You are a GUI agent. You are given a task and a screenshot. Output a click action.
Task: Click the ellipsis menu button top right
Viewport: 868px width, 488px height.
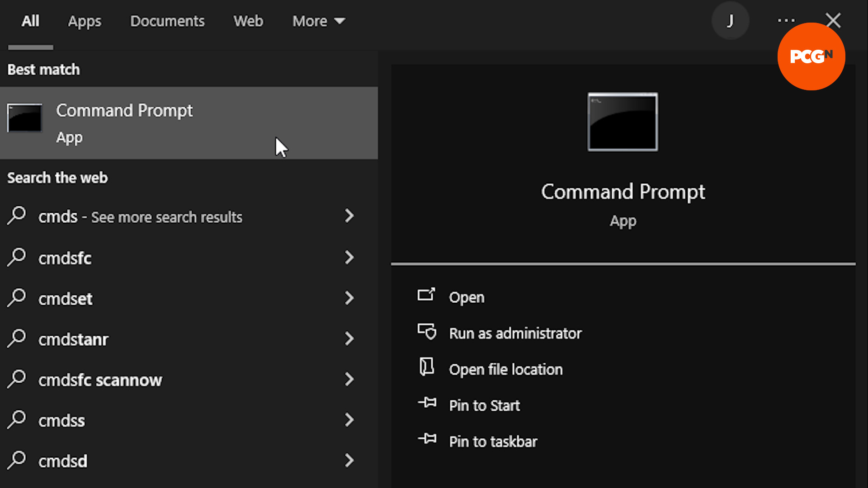point(786,21)
